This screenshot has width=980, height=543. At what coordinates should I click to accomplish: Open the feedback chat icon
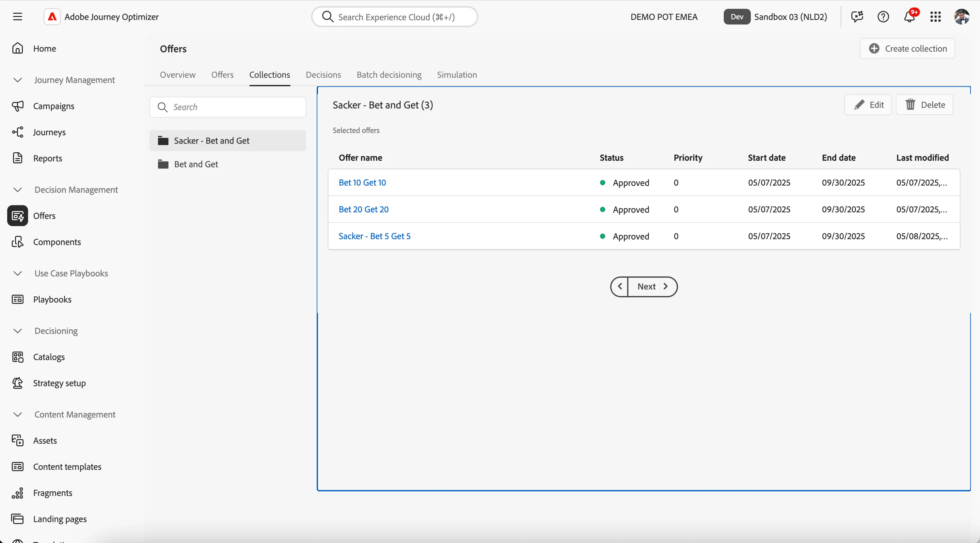857,17
